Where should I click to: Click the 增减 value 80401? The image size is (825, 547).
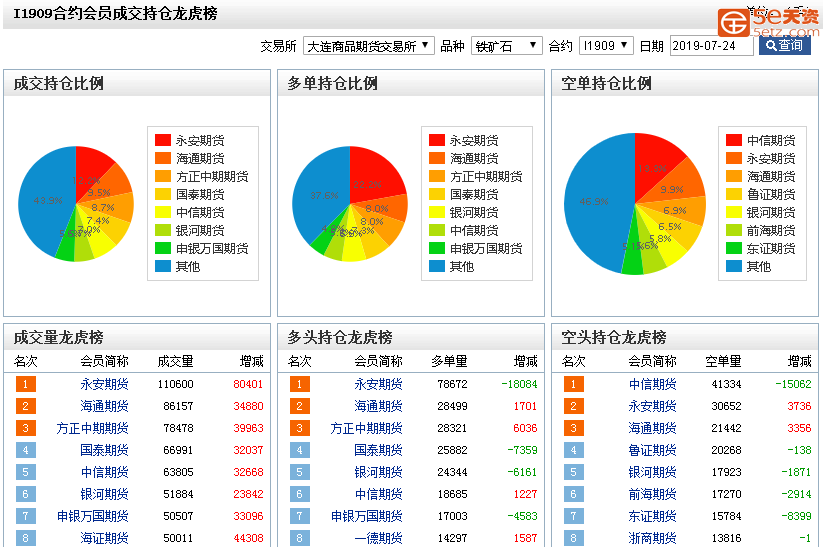pos(248,384)
